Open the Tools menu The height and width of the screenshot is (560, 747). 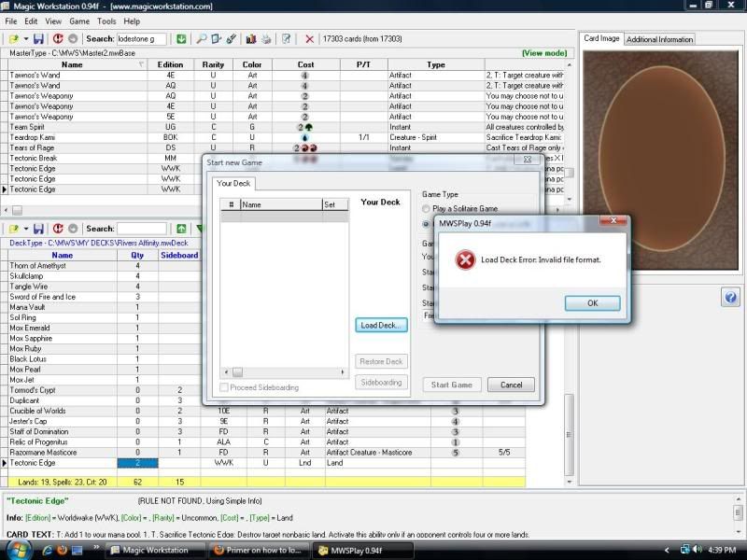click(106, 21)
